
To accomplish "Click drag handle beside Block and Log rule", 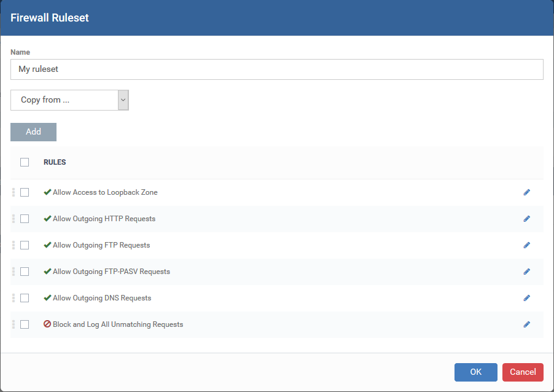I will [x=14, y=324].
